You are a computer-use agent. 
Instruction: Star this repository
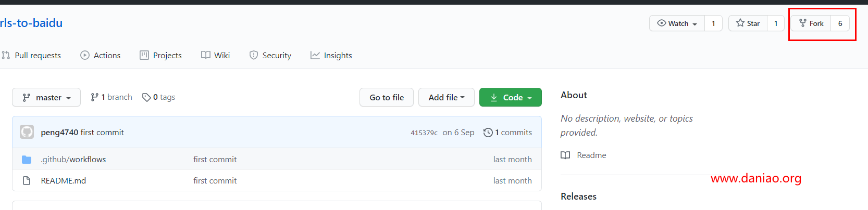[748, 23]
